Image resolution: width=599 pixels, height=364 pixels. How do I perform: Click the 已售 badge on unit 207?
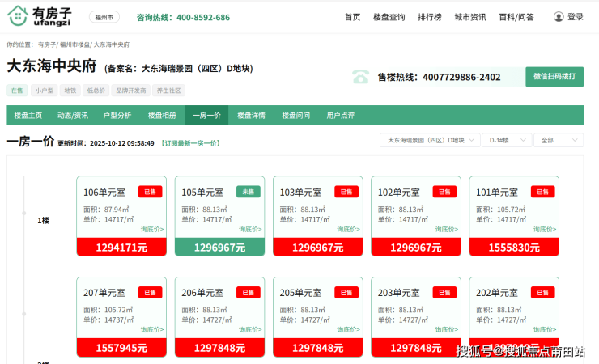click(150, 292)
